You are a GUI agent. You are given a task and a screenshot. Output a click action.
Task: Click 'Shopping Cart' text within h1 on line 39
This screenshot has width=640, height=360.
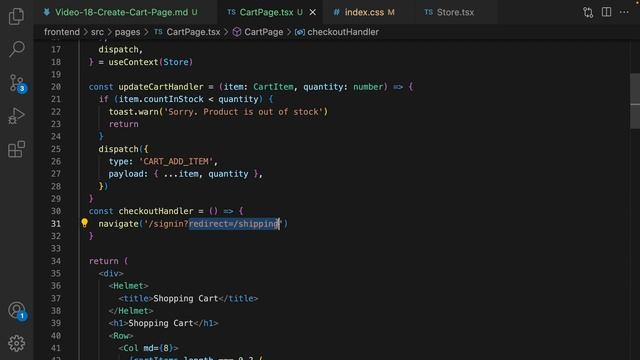click(160, 323)
